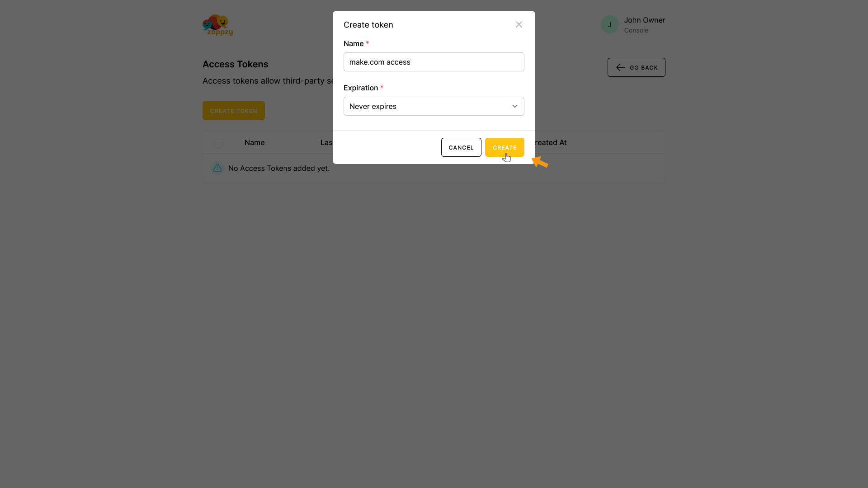Viewport: 868px width, 488px height.
Task: Open the John Owner account menu
Action: [633, 25]
